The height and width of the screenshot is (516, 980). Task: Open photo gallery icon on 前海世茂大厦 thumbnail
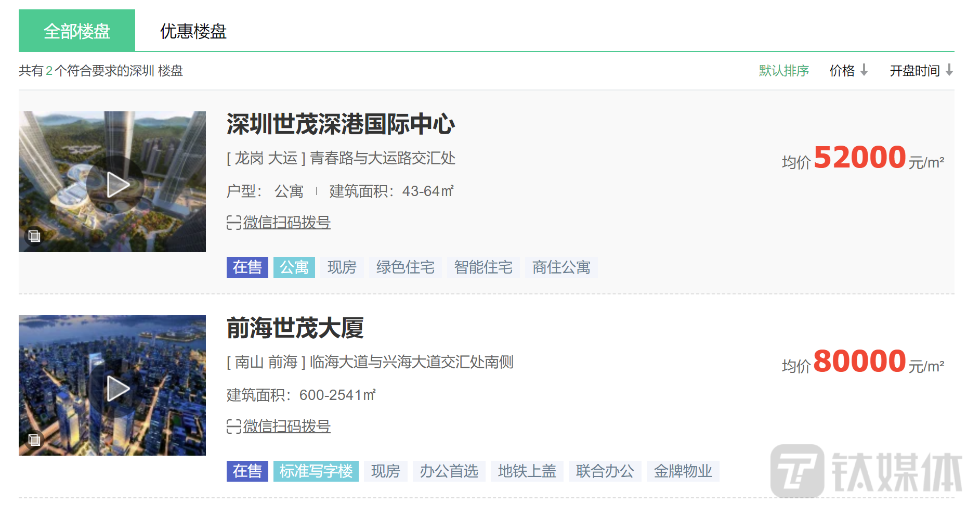click(34, 440)
